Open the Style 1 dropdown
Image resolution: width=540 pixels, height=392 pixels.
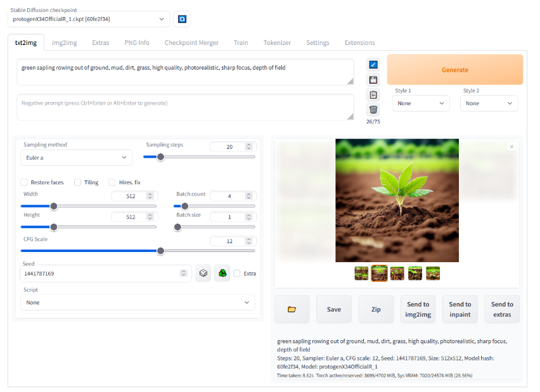(x=421, y=103)
